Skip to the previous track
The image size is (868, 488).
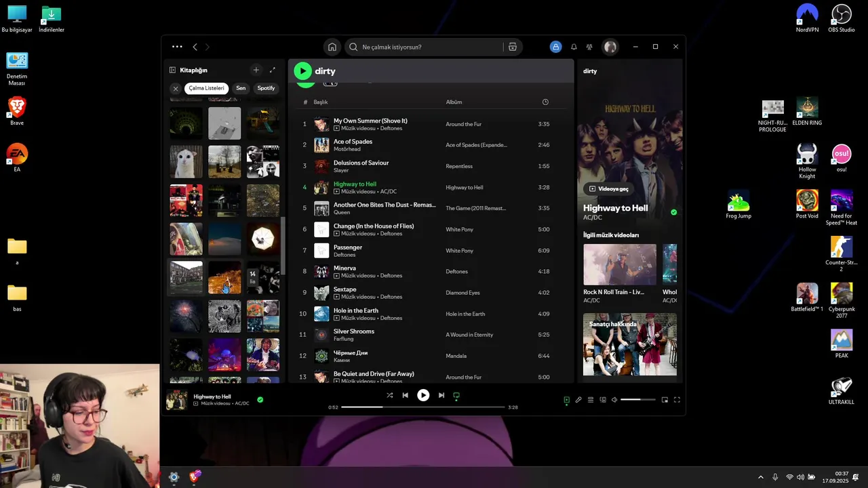point(405,395)
